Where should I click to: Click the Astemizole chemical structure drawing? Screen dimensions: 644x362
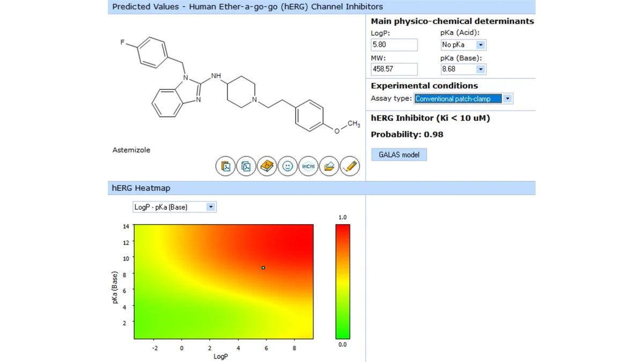pos(241,86)
